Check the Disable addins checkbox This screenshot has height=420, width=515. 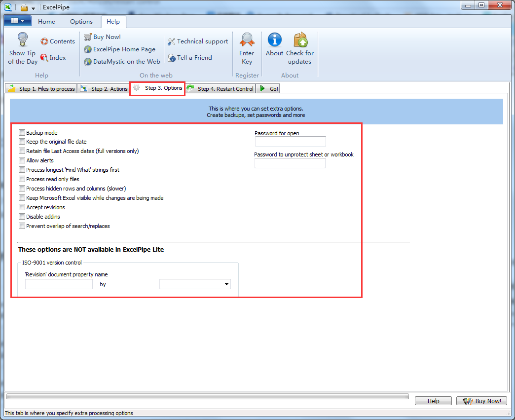click(x=22, y=217)
